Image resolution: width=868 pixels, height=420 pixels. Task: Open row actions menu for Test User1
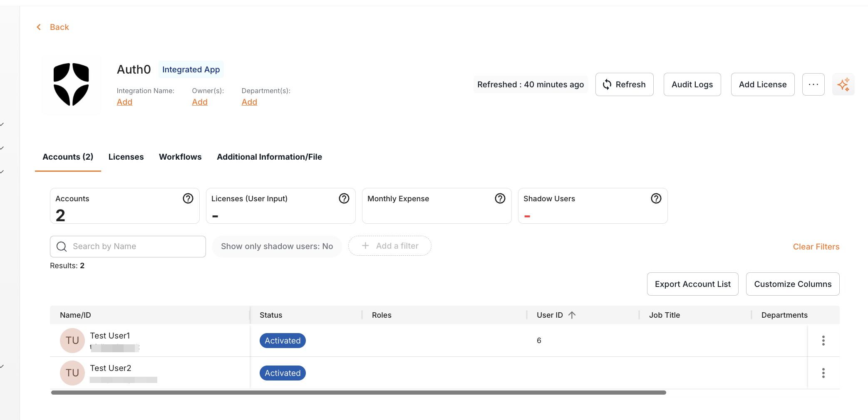pyautogui.click(x=823, y=341)
